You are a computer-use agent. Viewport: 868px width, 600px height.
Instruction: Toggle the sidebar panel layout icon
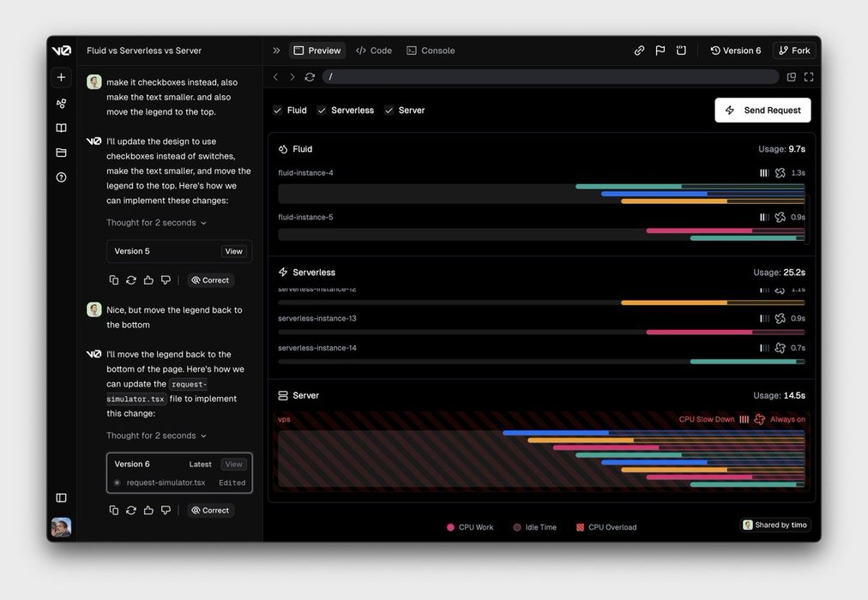tap(61, 497)
